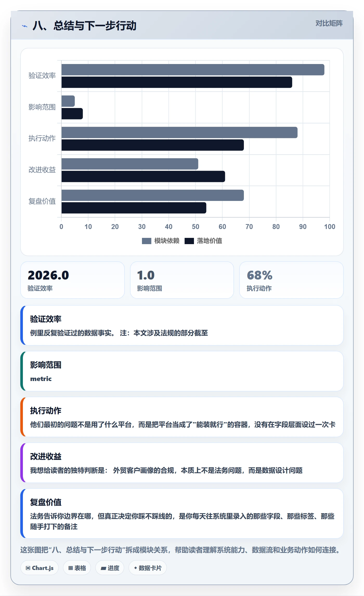The image size is (364, 596).
Task: Click the 1.0 stat value
Action: coord(146,275)
